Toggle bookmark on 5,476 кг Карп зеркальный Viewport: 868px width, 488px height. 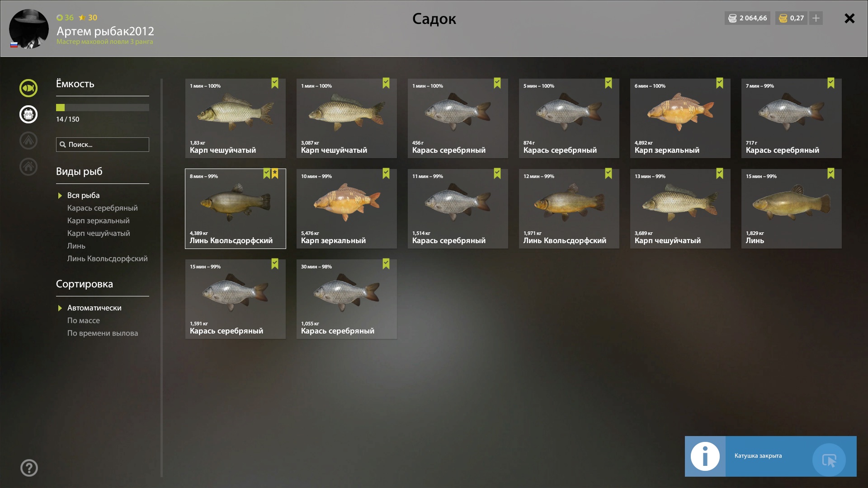386,174
